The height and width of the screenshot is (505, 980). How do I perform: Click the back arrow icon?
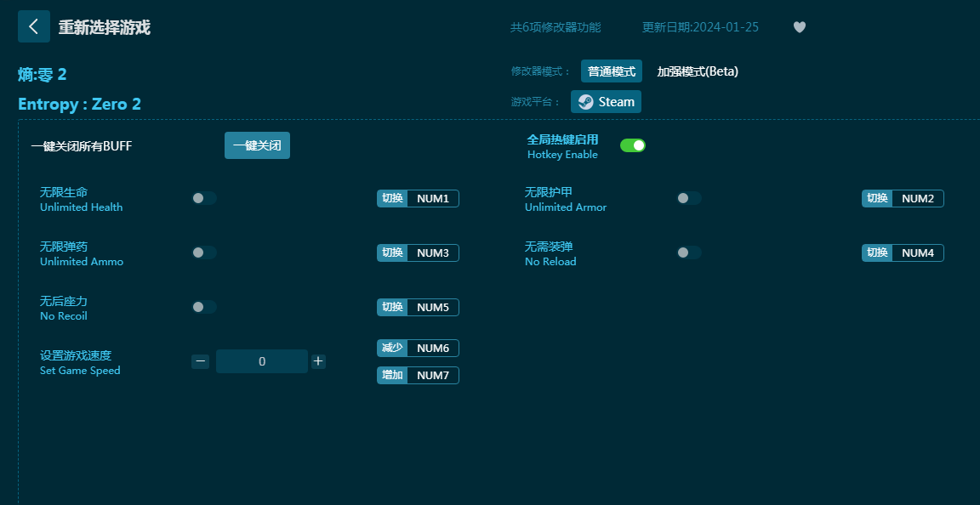[x=34, y=26]
